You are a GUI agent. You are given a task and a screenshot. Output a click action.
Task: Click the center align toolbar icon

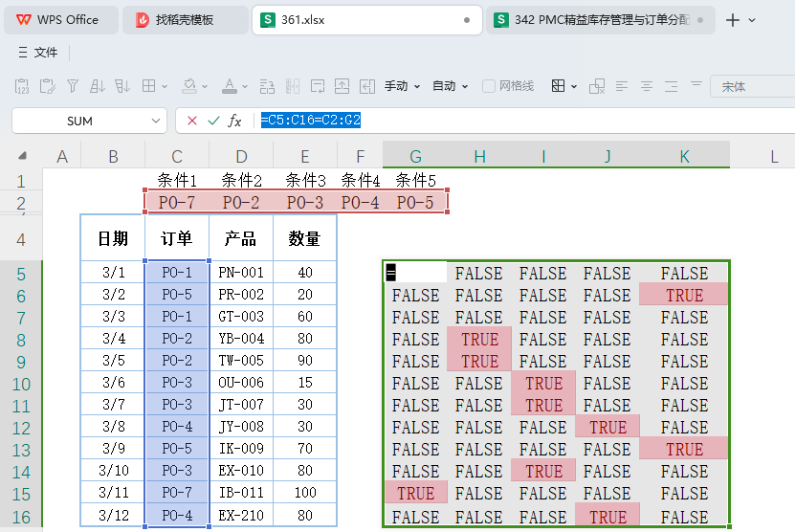(x=647, y=86)
